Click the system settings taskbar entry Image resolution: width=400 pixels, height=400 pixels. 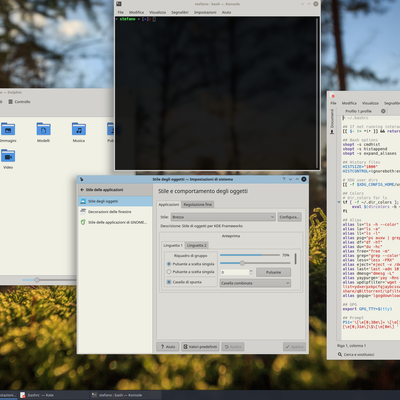pyautogui.click(x=8, y=395)
